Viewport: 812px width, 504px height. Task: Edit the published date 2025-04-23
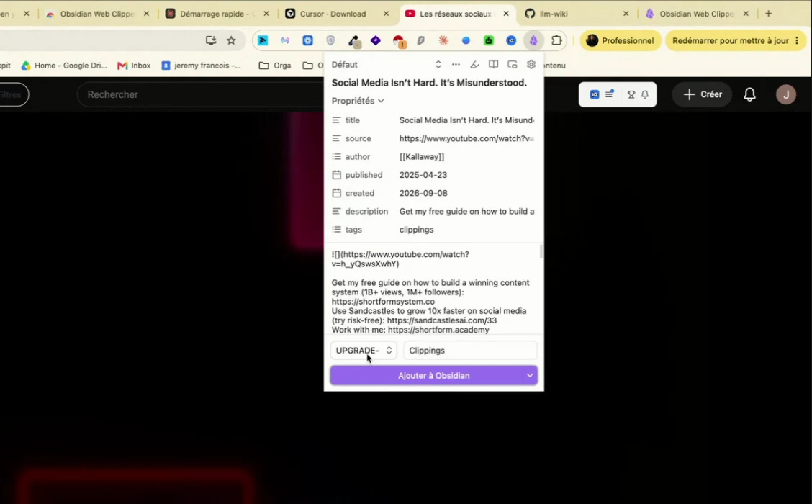tap(423, 175)
